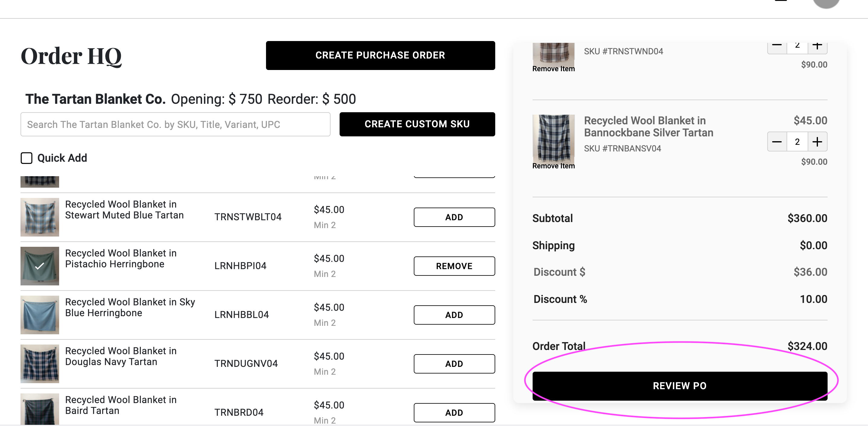Image resolution: width=868 pixels, height=426 pixels.
Task: Add Sky Blue Herringbone blanket
Action: click(x=454, y=315)
